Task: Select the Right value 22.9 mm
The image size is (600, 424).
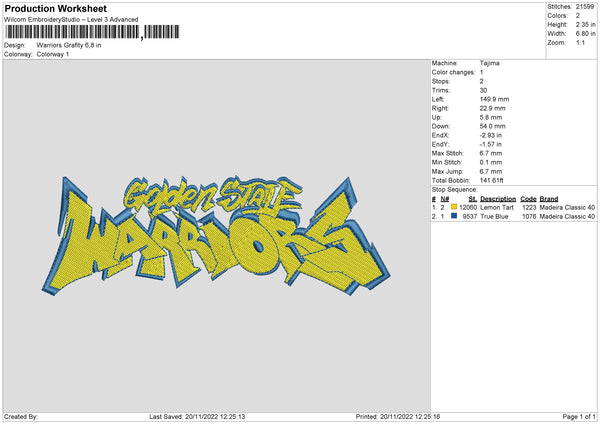Action: [492, 108]
